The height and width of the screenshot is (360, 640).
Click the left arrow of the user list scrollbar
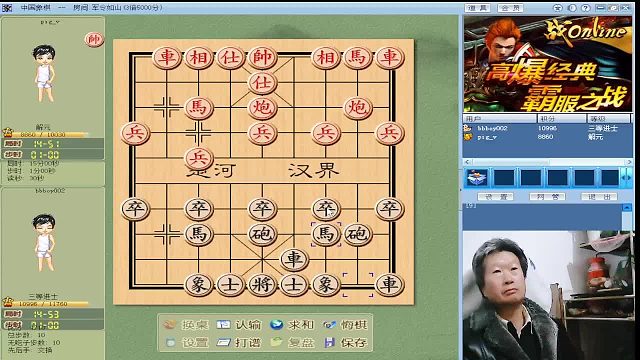467,162
